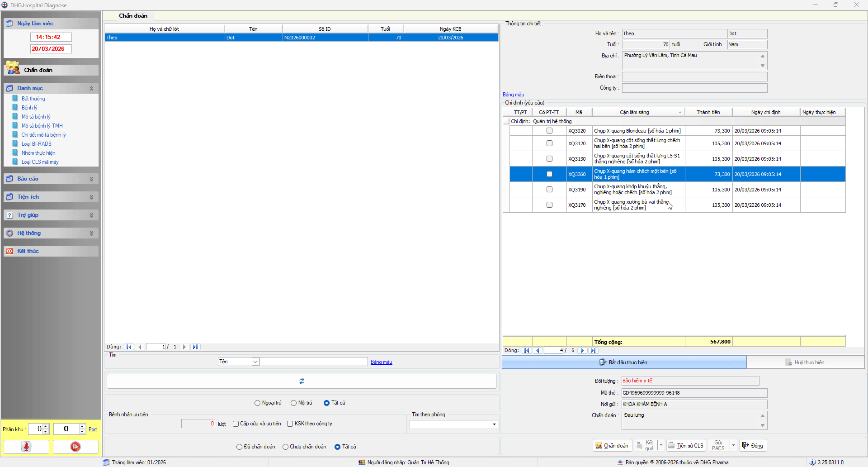Sort by Cận lâm sàng column header
Screen dimensions: 868x467
[638, 112]
